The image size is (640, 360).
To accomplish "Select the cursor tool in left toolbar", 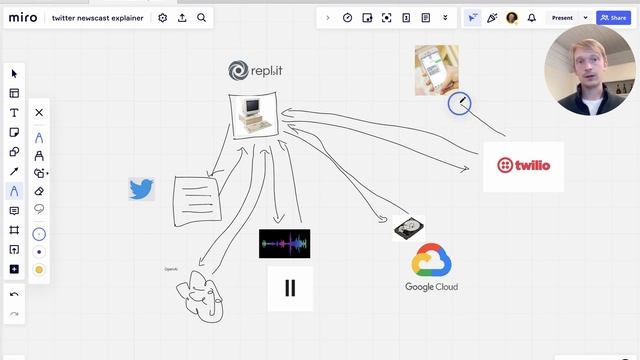I will click(x=14, y=74).
